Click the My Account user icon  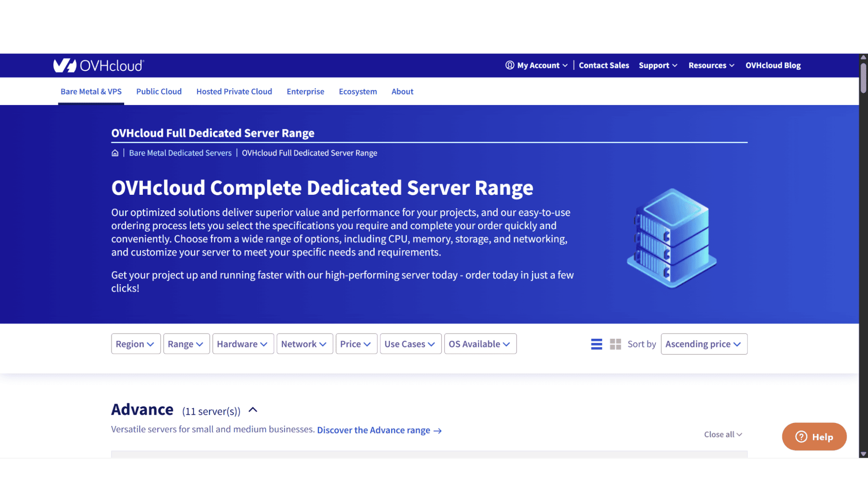pyautogui.click(x=509, y=65)
